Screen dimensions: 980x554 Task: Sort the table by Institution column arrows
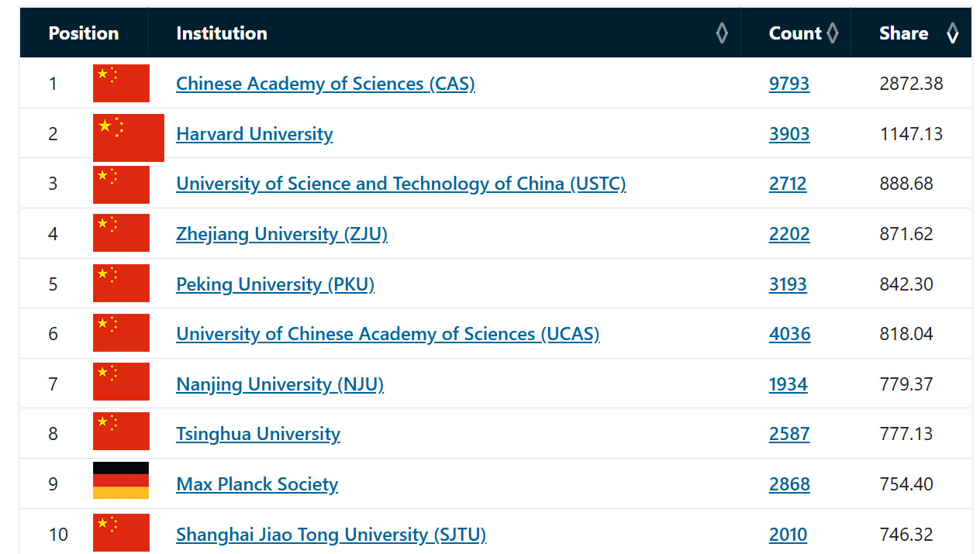[x=722, y=33]
